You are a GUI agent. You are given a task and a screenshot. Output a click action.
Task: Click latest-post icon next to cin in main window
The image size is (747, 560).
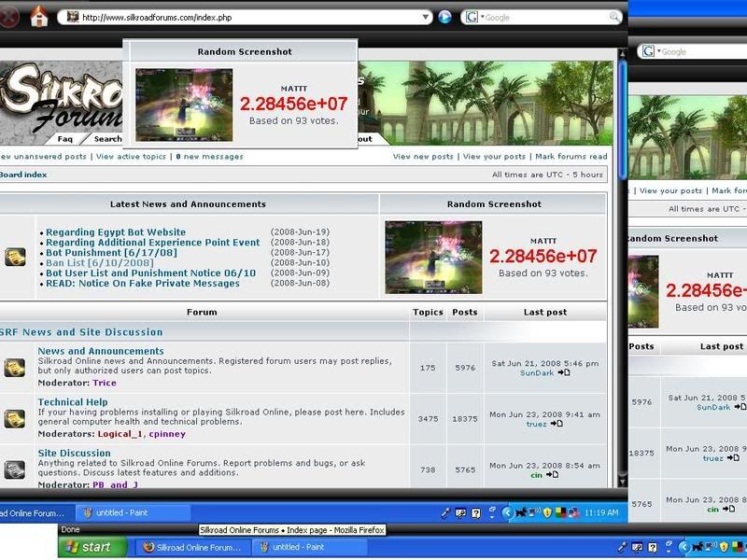[x=553, y=474]
